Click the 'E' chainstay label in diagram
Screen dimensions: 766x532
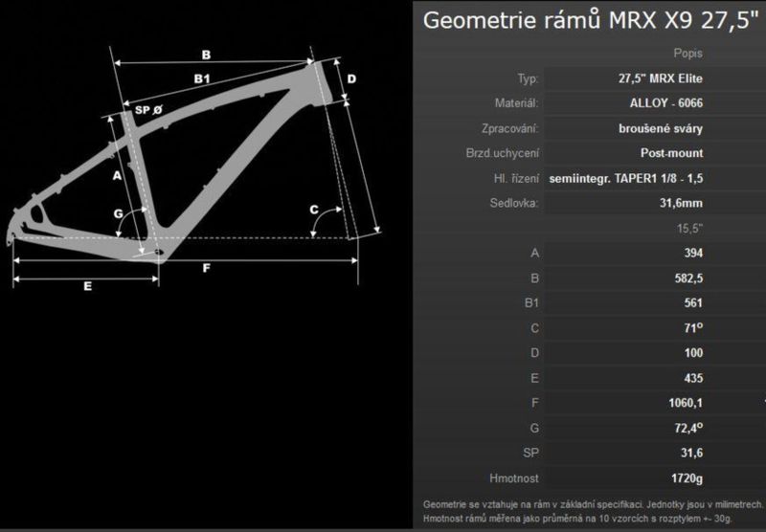point(87,286)
